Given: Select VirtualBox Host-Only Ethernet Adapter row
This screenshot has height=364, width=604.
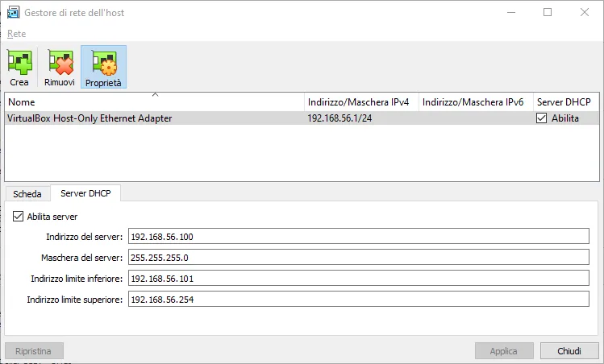Looking at the screenshot, I should (x=302, y=118).
